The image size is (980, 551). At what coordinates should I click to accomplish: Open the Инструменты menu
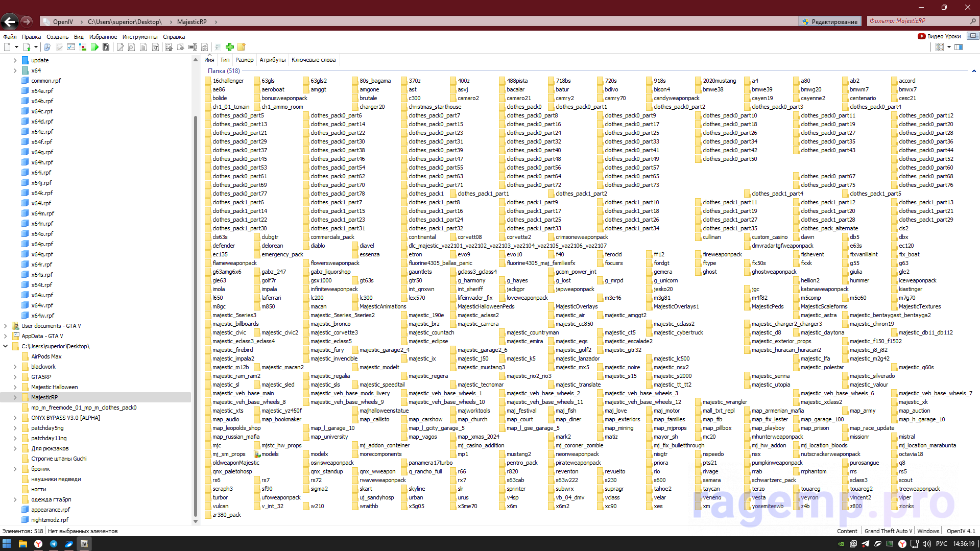pyautogui.click(x=140, y=37)
